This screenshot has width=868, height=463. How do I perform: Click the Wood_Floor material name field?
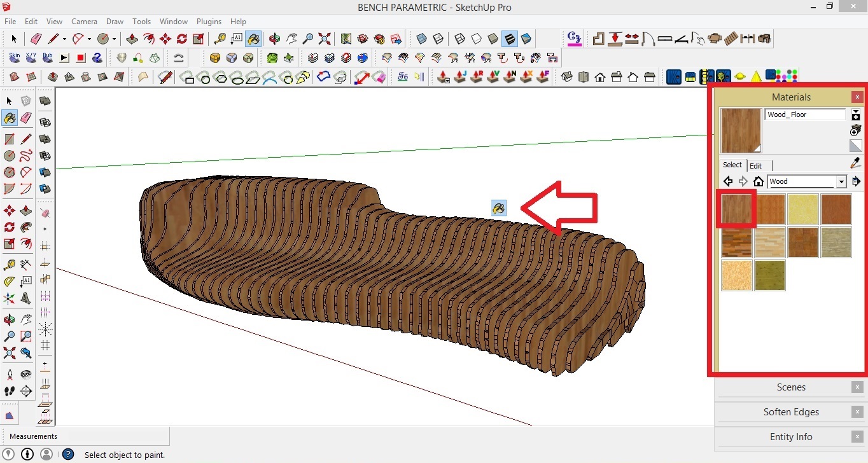806,114
